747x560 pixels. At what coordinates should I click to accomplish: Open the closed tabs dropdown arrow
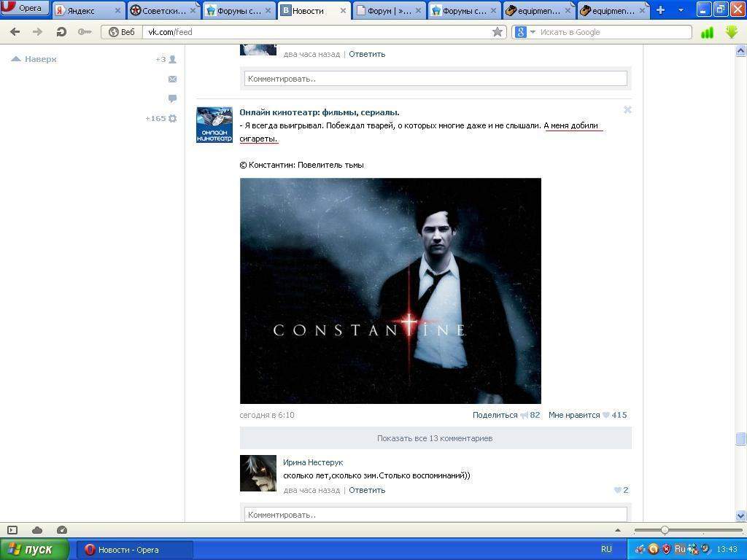coord(681,10)
